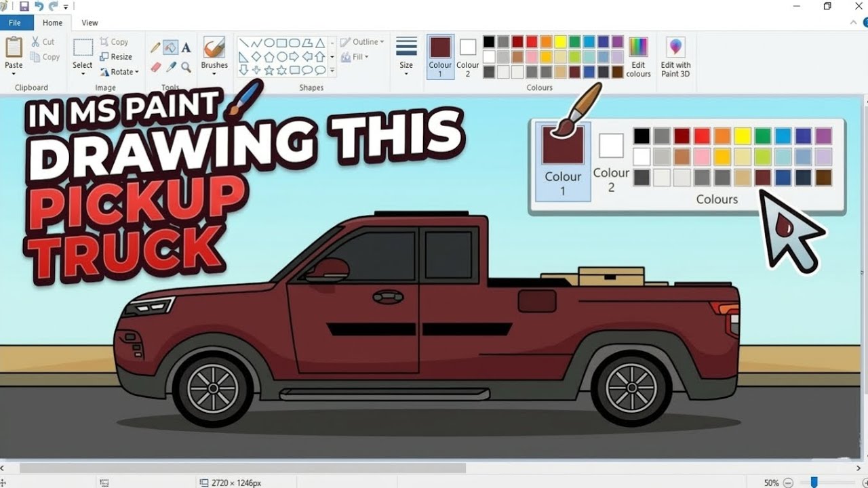Activate the Colour 2 selector
This screenshot has height=488, width=868.
tap(467, 57)
